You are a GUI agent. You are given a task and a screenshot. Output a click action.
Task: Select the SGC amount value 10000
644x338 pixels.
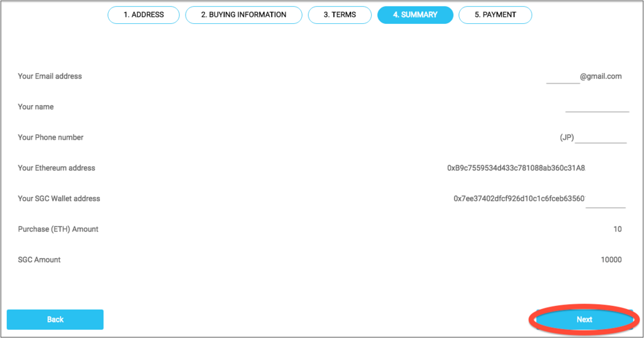pyautogui.click(x=611, y=260)
